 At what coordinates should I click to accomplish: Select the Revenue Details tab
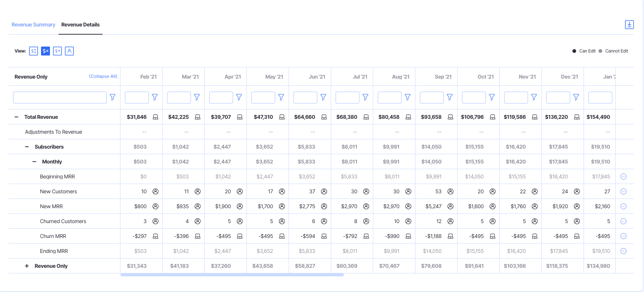pos(81,25)
